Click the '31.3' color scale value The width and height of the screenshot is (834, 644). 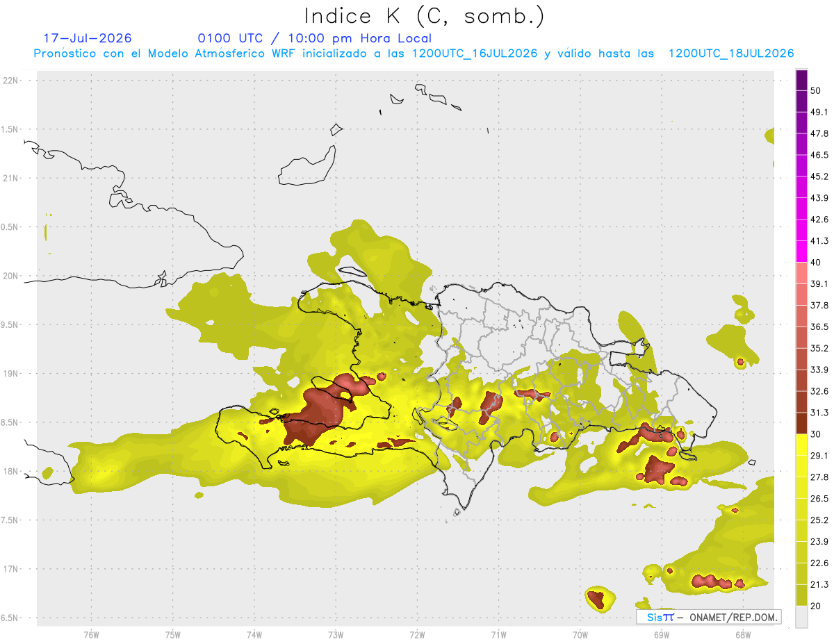coord(819,413)
